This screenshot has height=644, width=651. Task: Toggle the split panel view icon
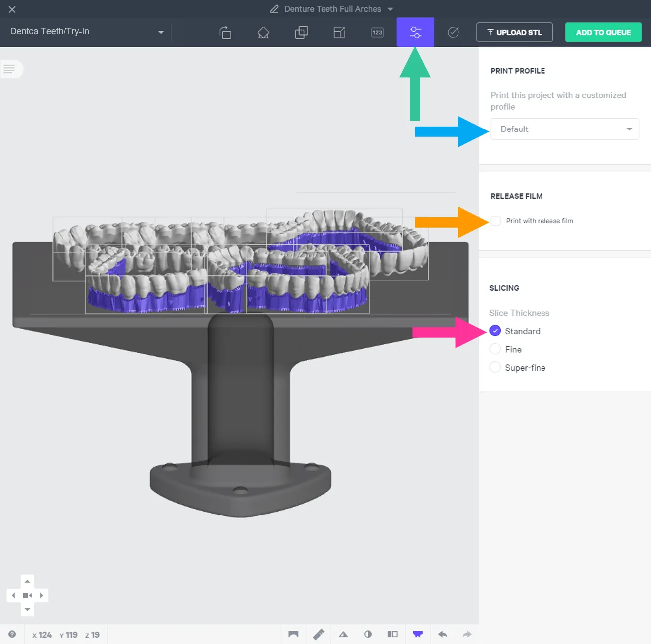click(393, 634)
